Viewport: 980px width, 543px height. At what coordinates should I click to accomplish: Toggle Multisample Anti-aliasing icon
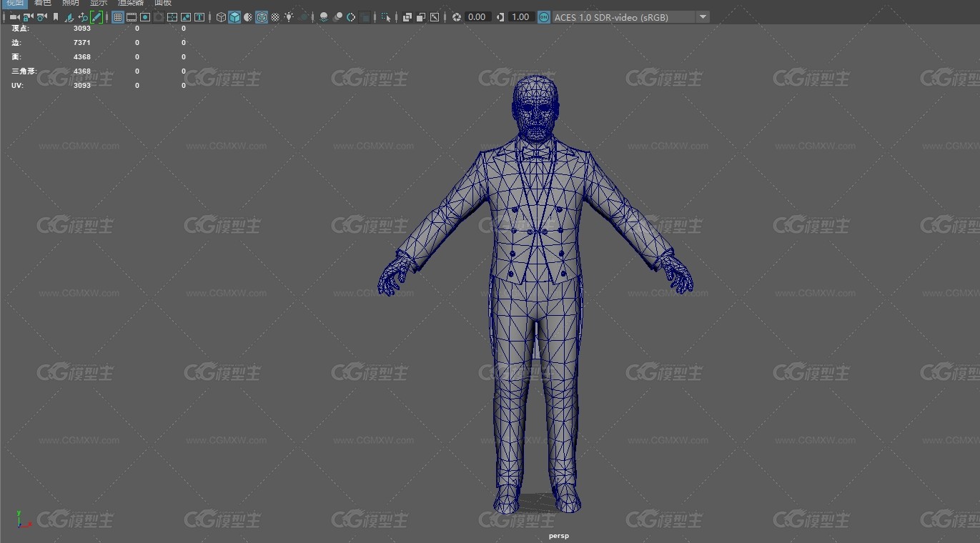coord(351,17)
